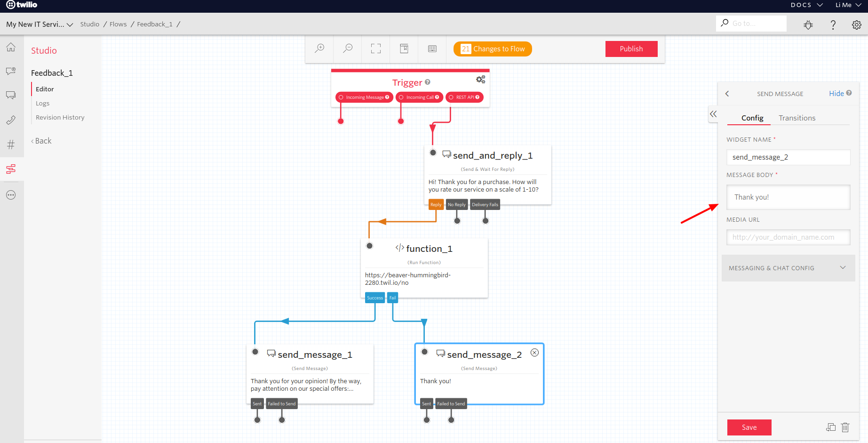Click inside the Go to search field
This screenshot has width=868, height=443.
click(753, 23)
